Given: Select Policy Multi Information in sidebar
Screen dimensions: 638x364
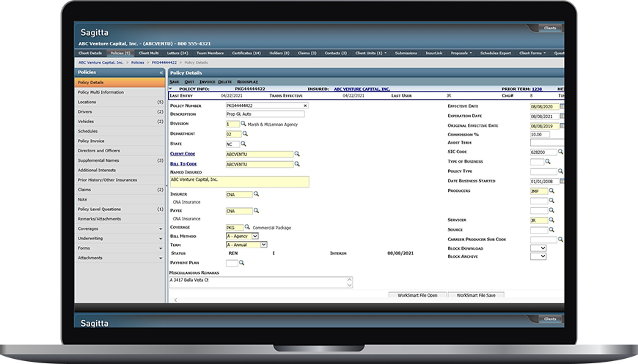Looking at the screenshot, I should click(x=101, y=92).
